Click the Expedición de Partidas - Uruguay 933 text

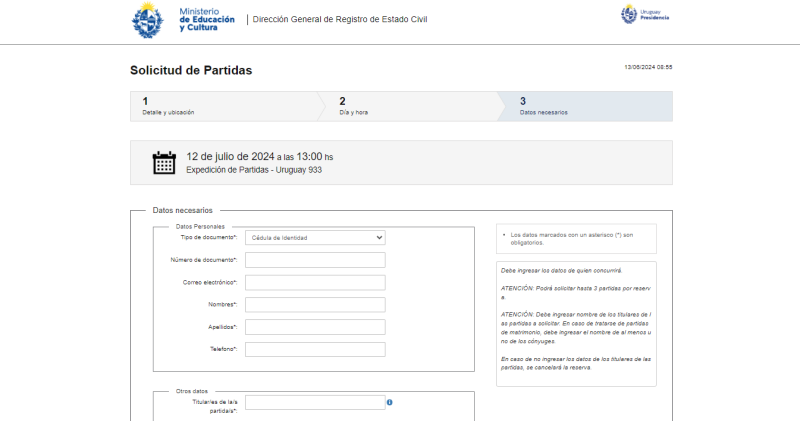click(254, 170)
